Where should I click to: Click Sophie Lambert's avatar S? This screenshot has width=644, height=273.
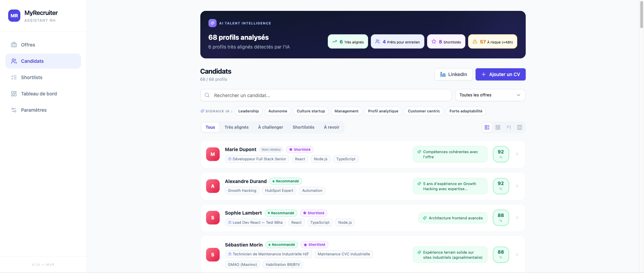pos(213,218)
